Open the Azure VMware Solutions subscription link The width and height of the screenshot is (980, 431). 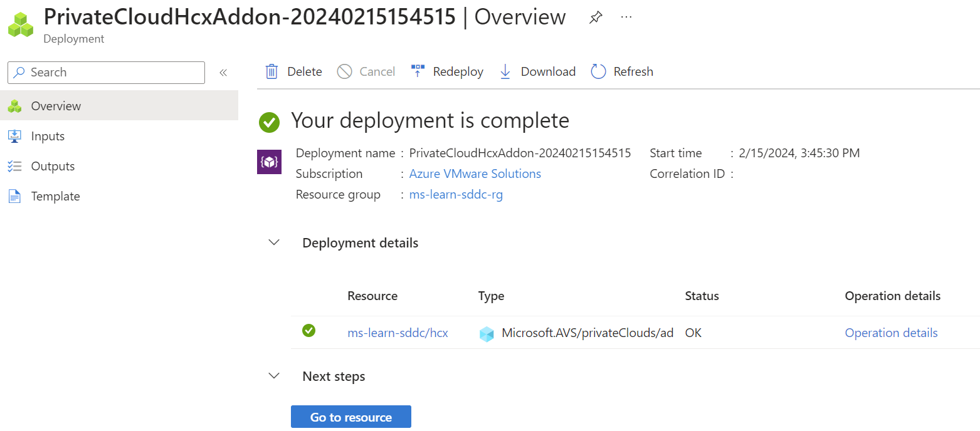point(475,174)
